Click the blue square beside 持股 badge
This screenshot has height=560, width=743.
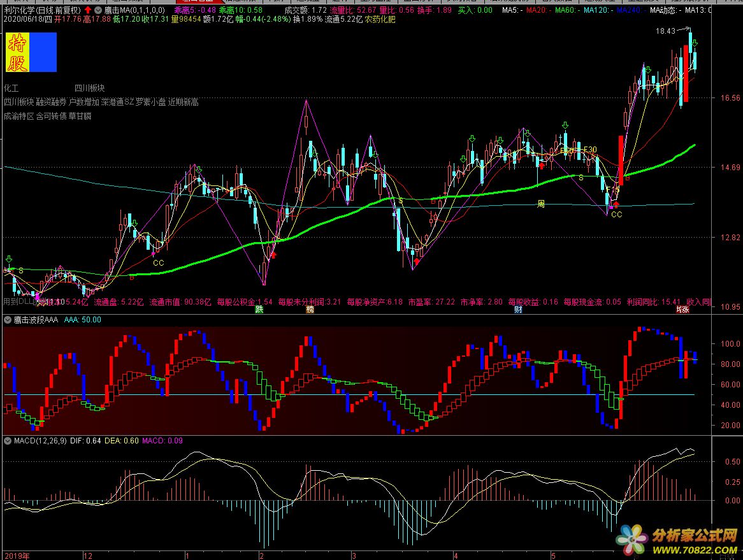pyautogui.click(x=43, y=52)
